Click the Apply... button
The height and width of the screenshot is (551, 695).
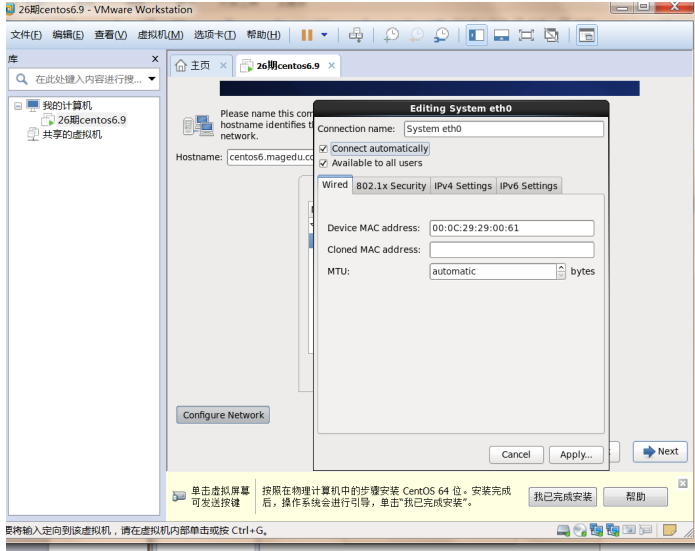576,454
